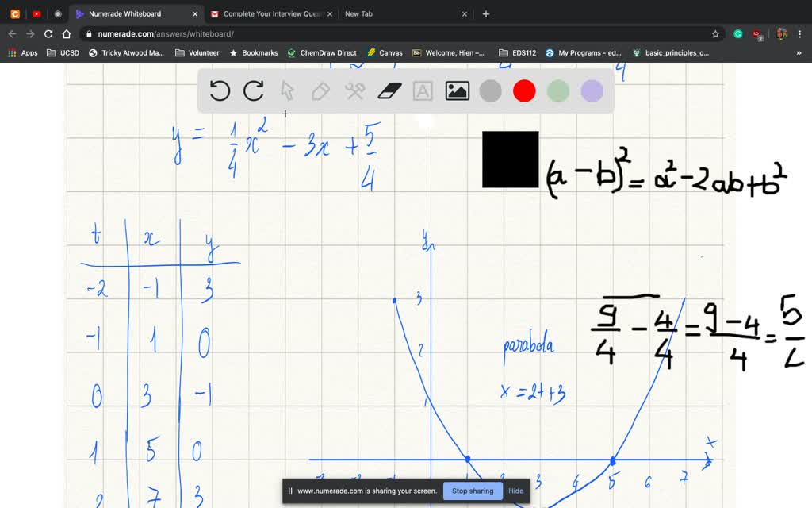
Task: Choose the red color swatch
Action: [524, 90]
